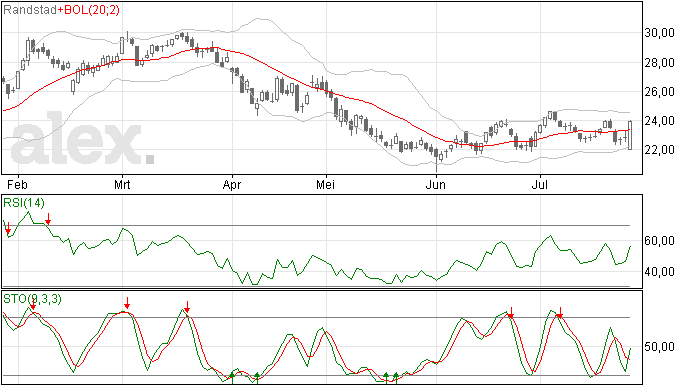
Task: Click the 30,00 price axis value
Action: [659, 33]
